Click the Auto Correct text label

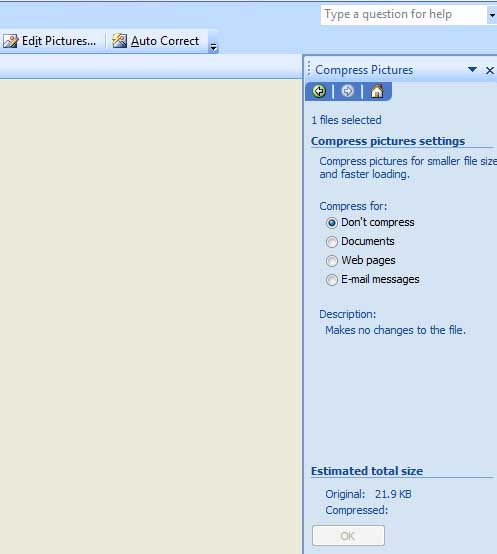tap(165, 41)
